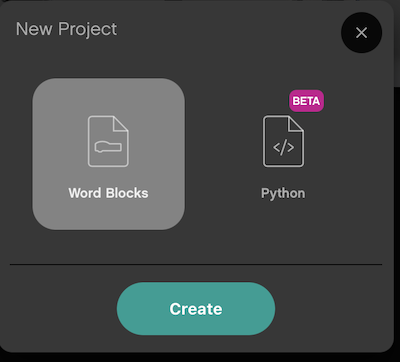
Task: Close the New Project dialog
Action: [x=361, y=33]
